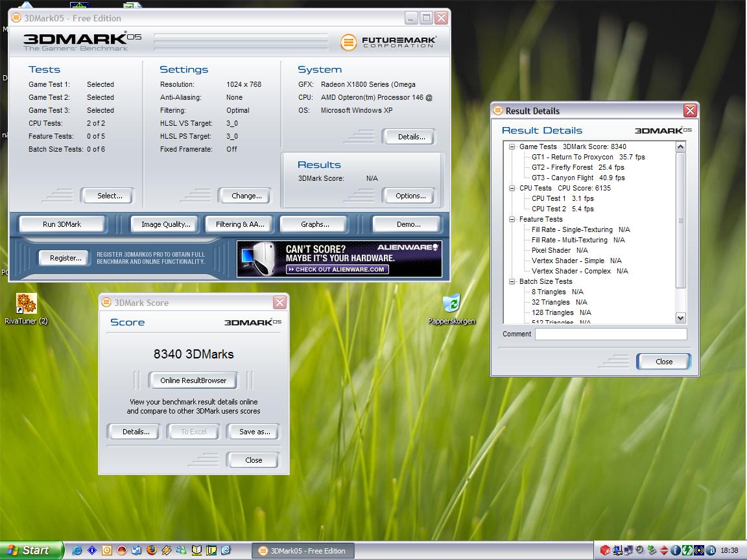747x560 pixels.
Task: Select the CPU Test 1 row
Action: 563,198
